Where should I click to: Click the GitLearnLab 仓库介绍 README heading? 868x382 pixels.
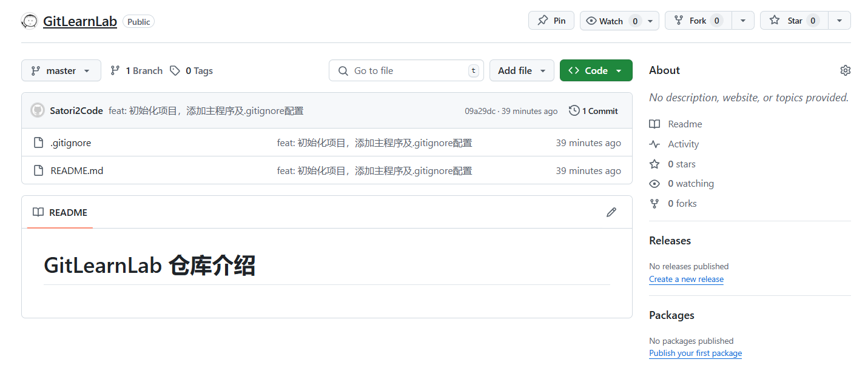[x=149, y=266]
